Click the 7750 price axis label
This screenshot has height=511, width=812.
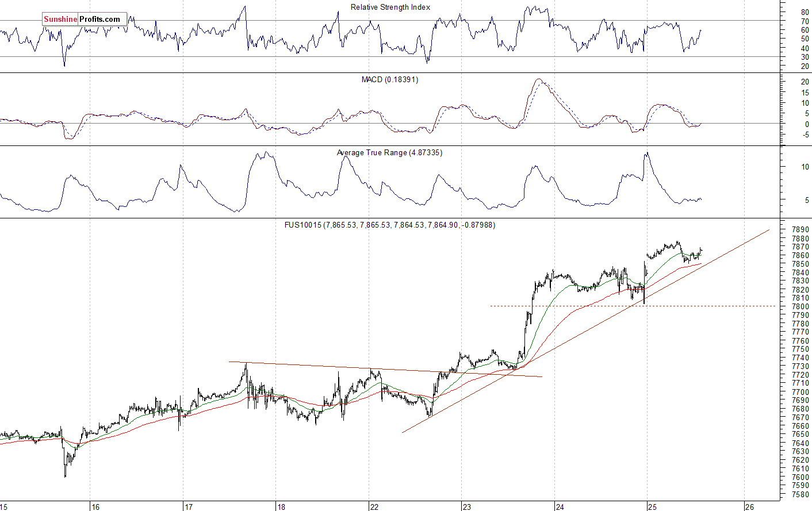[800, 349]
